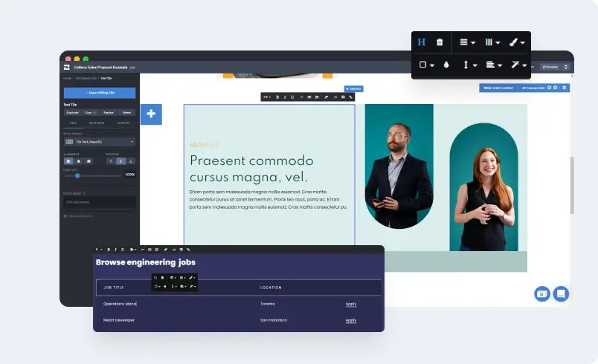This screenshot has height=364, width=598.
Task: Click the red-haired woman photo thumbnail
Action: 484,186
